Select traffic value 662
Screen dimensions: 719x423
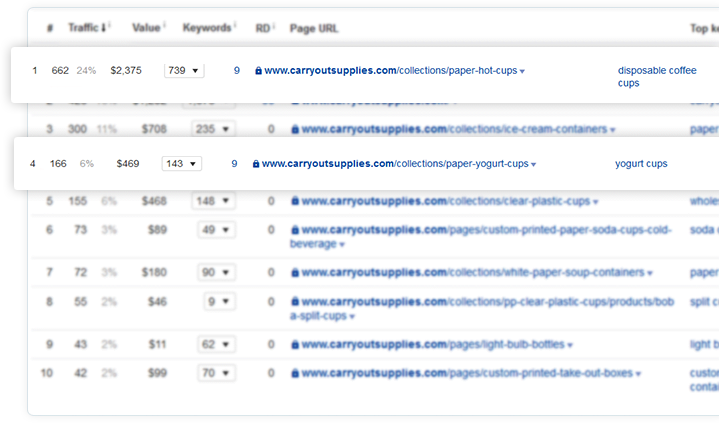coord(60,71)
